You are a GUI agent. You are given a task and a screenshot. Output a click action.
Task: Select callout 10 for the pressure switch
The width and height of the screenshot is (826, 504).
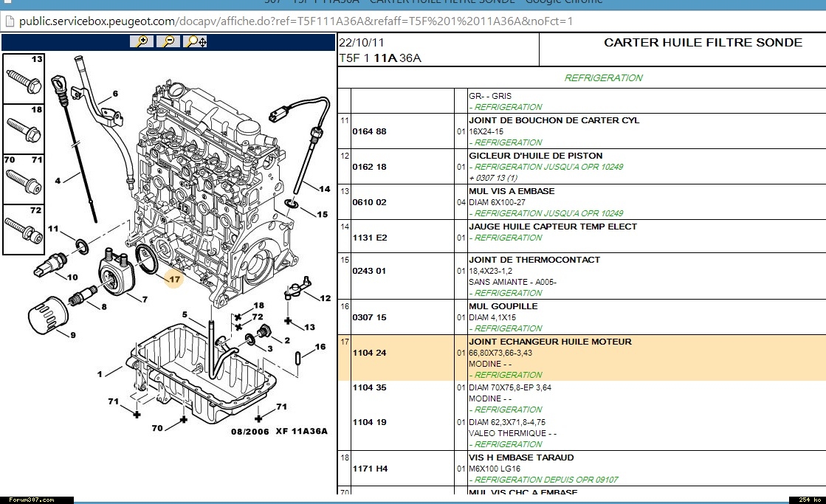(72, 277)
